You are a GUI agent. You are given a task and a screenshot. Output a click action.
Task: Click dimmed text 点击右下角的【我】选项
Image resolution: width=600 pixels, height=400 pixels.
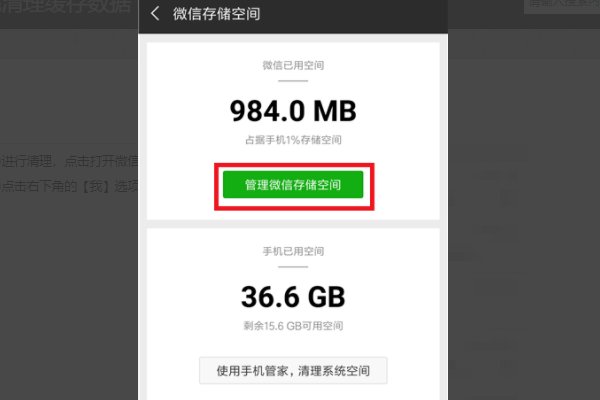pyautogui.click(x=69, y=186)
